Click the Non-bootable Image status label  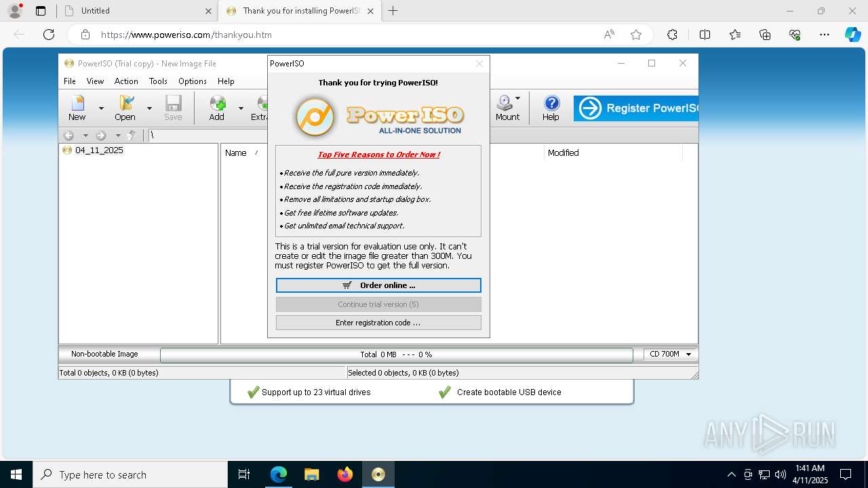pyautogui.click(x=104, y=354)
